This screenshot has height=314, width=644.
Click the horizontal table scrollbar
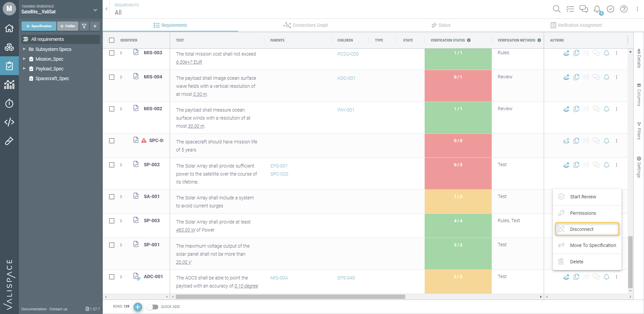[290, 297]
